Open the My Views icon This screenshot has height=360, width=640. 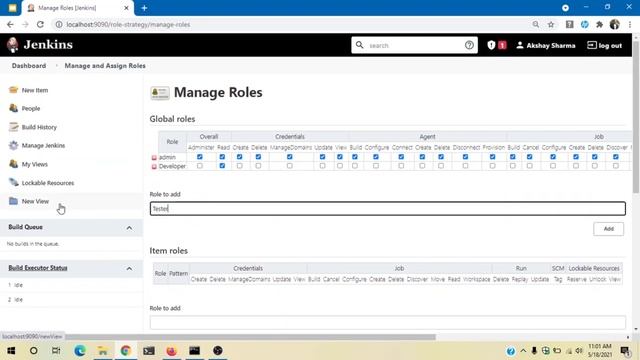[13, 164]
